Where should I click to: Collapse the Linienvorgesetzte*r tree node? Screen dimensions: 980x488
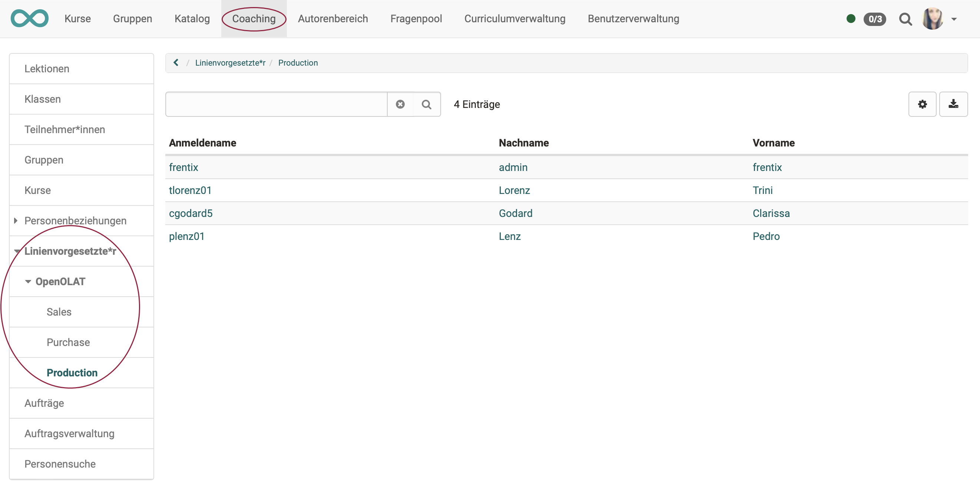[x=17, y=251]
